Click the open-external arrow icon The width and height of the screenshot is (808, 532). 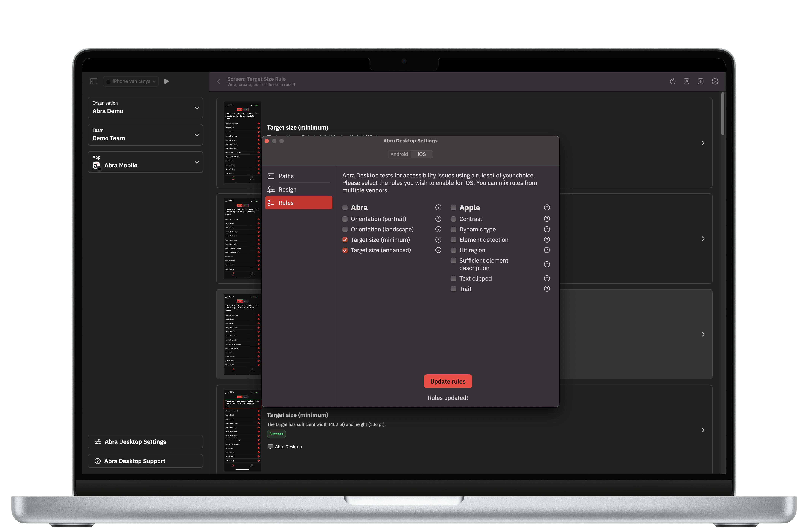[686, 81]
